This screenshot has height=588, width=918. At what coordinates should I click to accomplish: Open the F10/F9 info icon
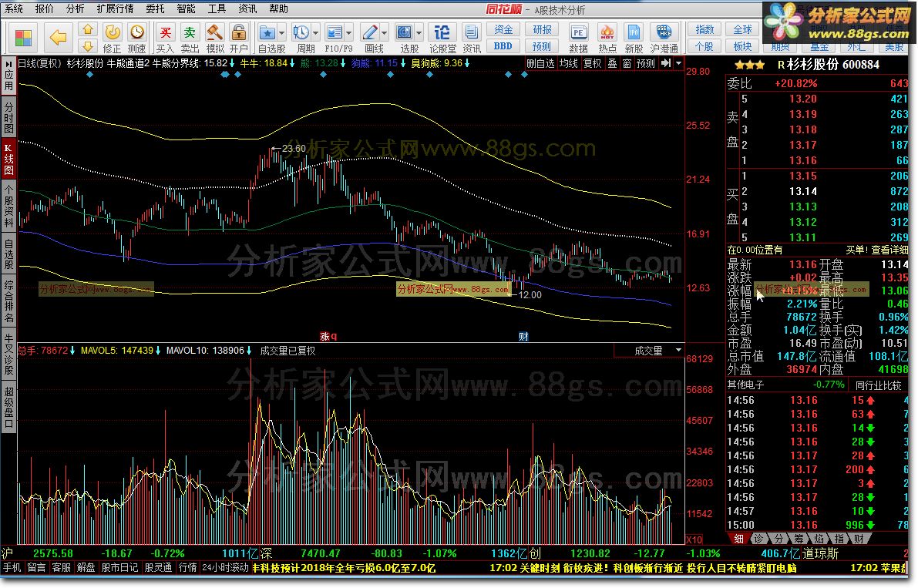tap(335, 33)
